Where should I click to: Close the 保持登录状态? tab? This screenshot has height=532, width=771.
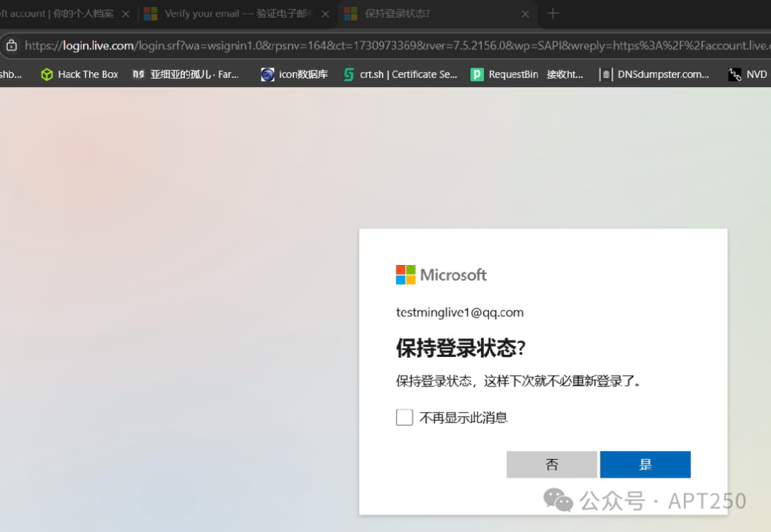[525, 14]
